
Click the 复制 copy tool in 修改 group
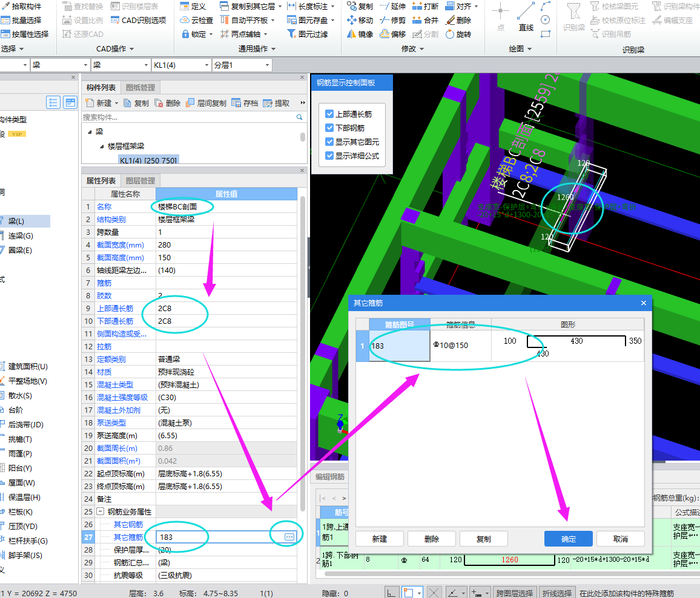coord(360,6)
